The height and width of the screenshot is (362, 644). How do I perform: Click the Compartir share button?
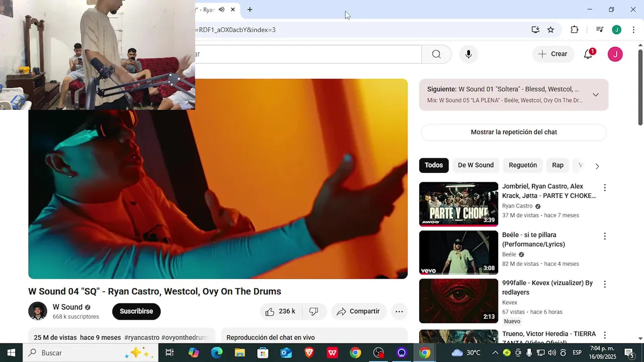(x=358, y=312)
